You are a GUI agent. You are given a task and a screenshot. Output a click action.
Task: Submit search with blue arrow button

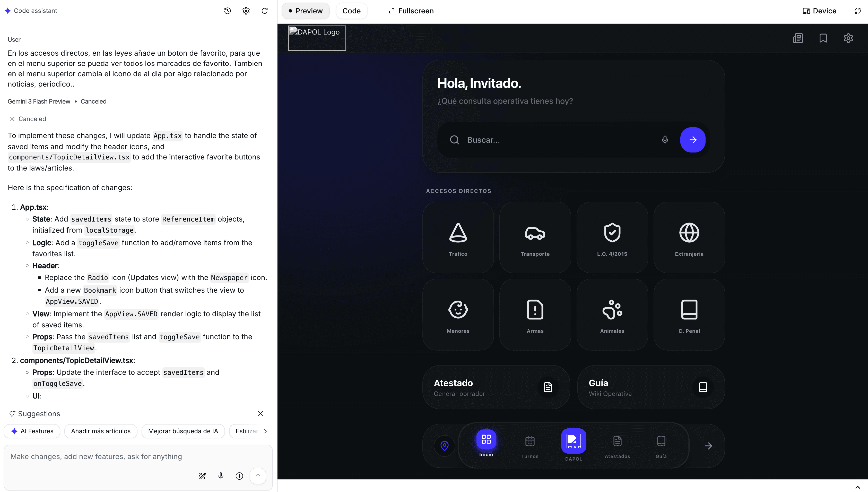(692, 140)
